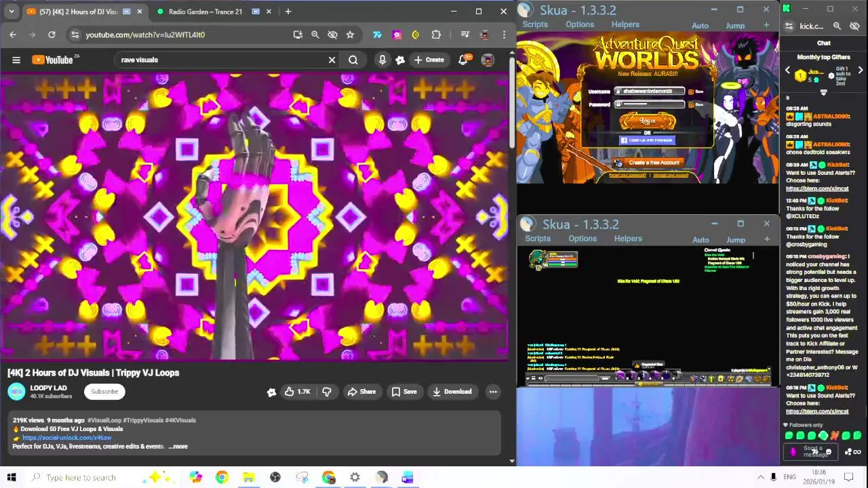
Task: Download the DJ Visuals video
Action: pyautogui.click(x=452, y=391)
